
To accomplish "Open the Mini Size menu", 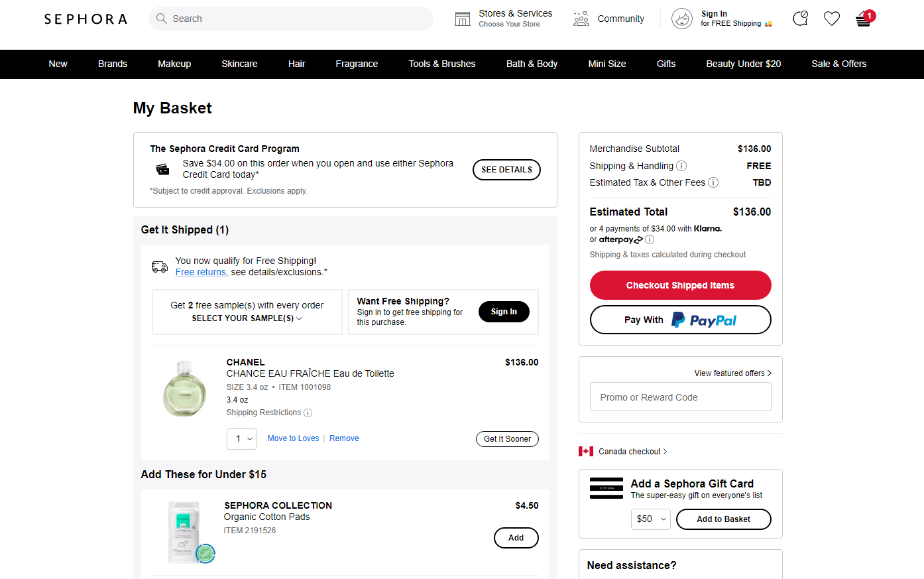I will pos(607,64).
